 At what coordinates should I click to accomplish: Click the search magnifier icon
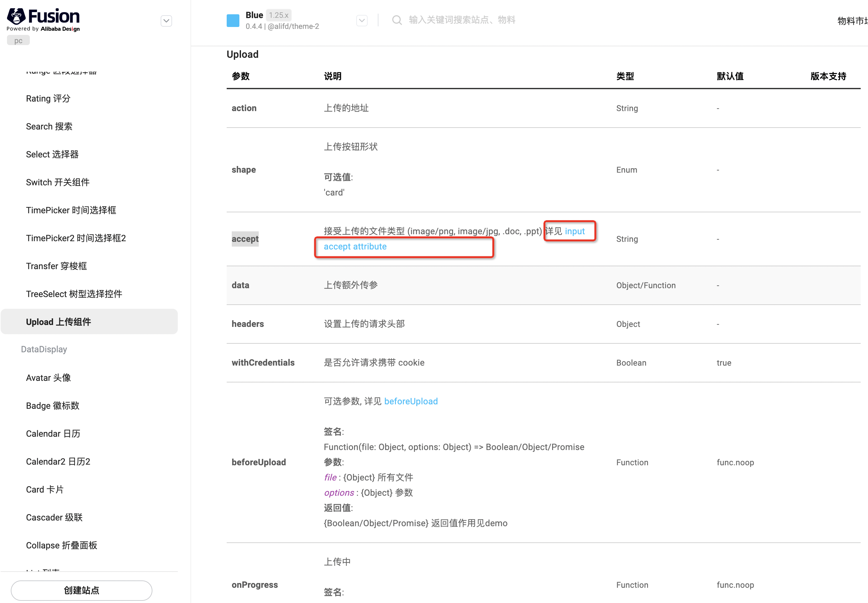click(397, 20)
